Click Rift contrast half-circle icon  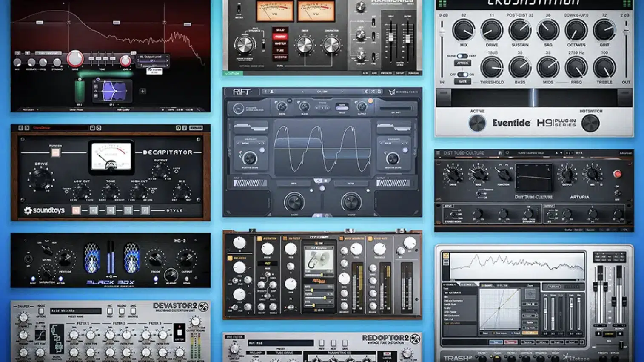(x=366, y=92)
